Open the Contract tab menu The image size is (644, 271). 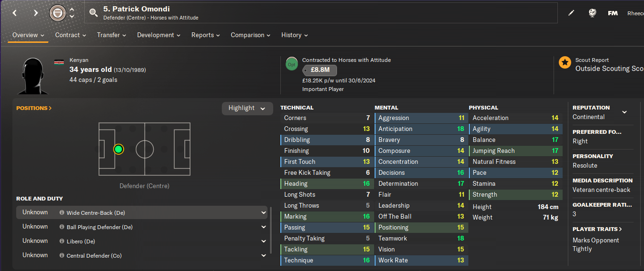coord(70,35)
